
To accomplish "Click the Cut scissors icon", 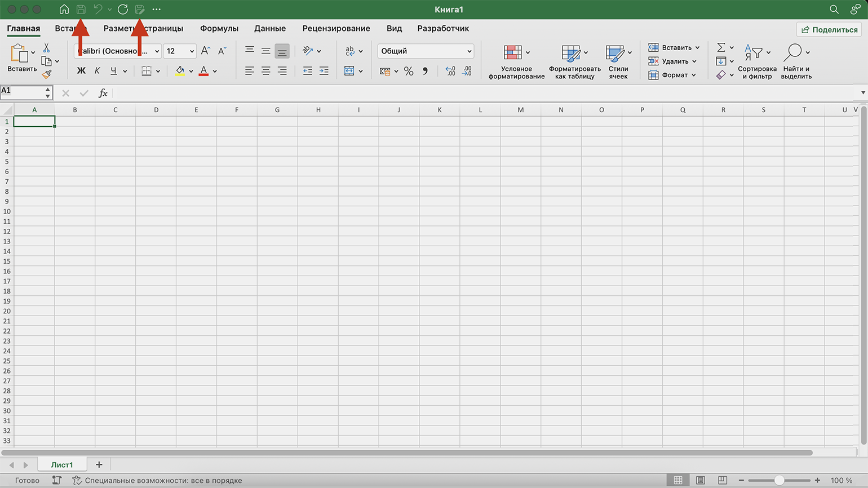I will pyautogui.click(x=47, y=48).
